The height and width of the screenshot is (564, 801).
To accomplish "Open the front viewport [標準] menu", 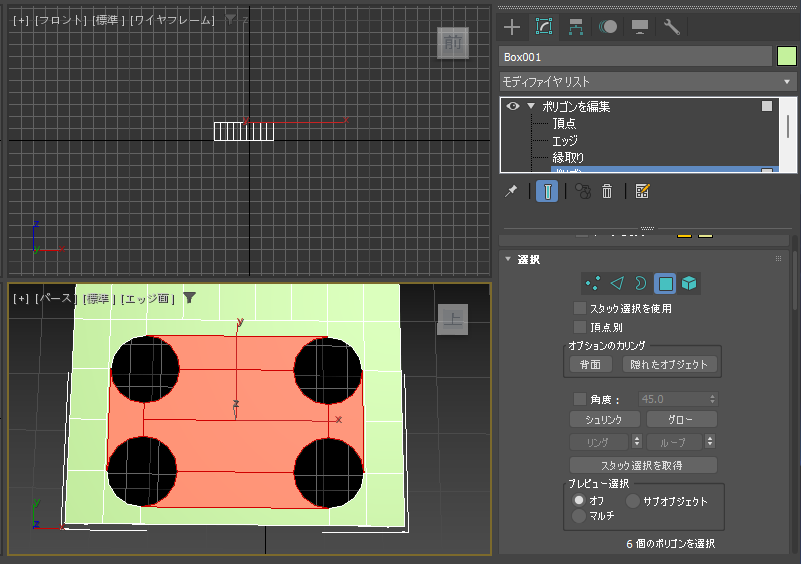I will tap(108, 20).
